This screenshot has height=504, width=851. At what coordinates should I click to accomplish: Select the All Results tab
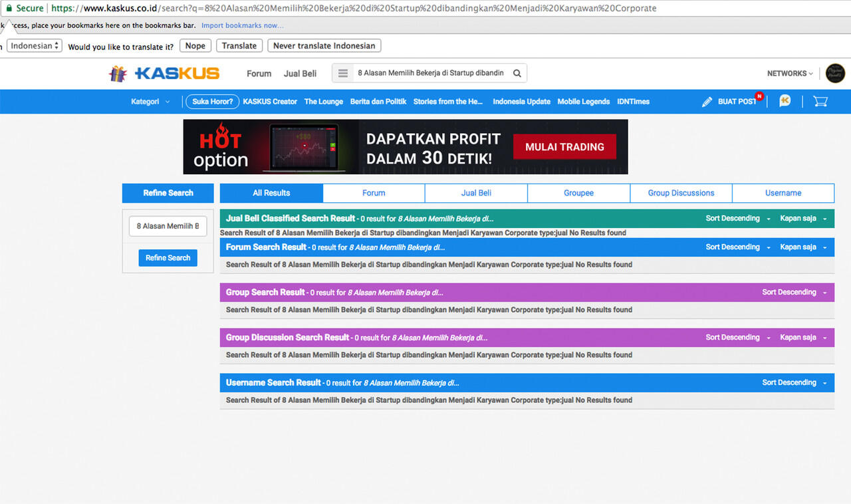[271, 193]
